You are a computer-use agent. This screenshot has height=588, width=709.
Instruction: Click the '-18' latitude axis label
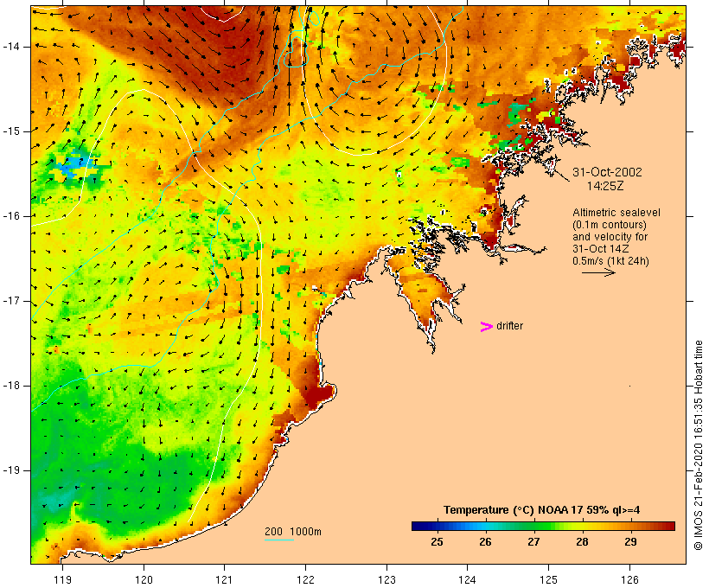[x=11, y=386]
